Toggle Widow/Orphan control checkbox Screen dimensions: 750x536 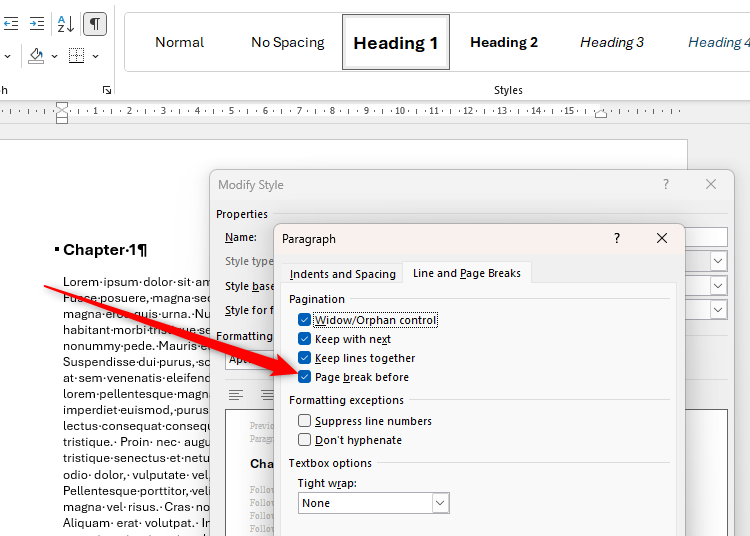click(305, 320)
